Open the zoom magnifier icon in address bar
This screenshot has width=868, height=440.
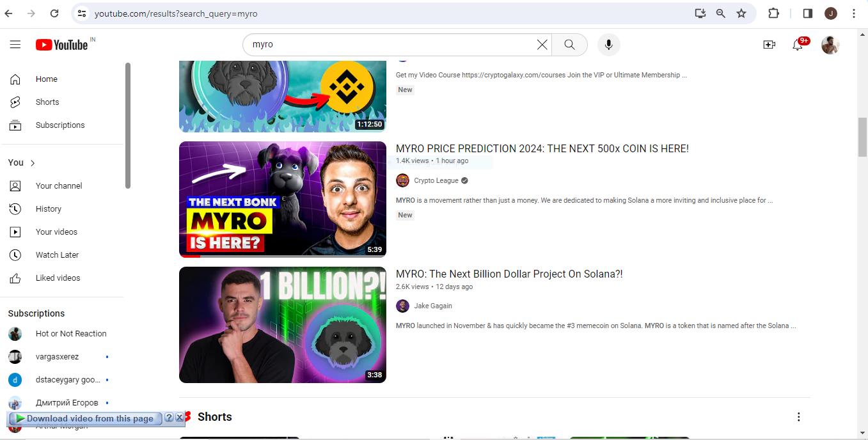[721, 13]
